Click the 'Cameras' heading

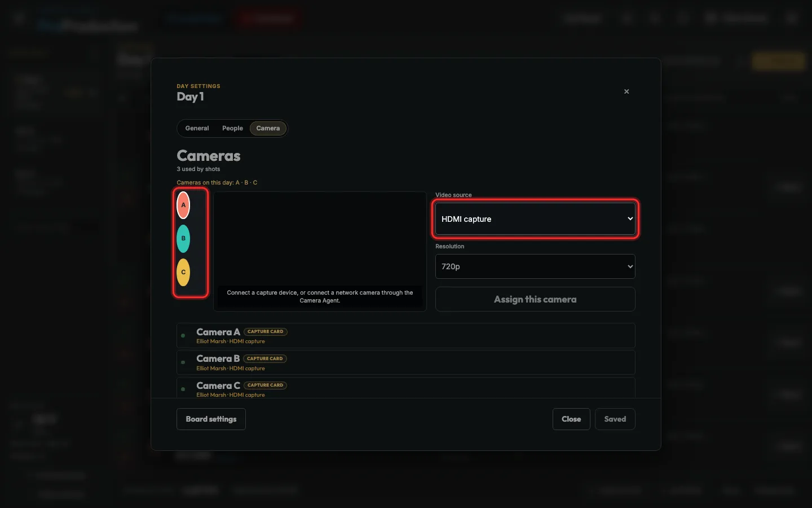(209, 156)
